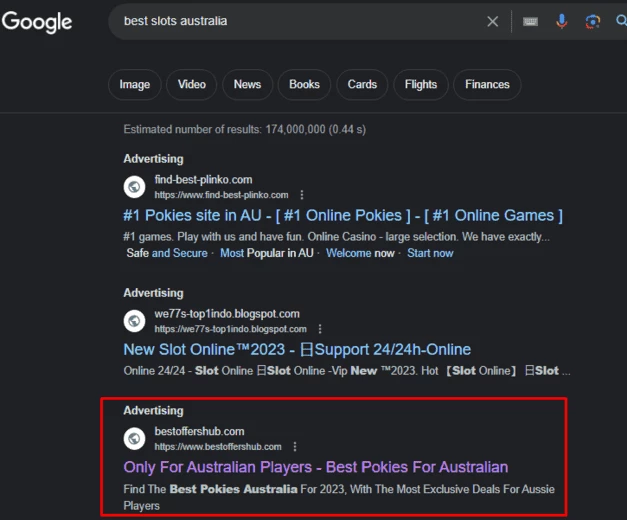Click the magnifying glass search icon
The height and width of the screenshot is (520, 627).
click(621, 20)
